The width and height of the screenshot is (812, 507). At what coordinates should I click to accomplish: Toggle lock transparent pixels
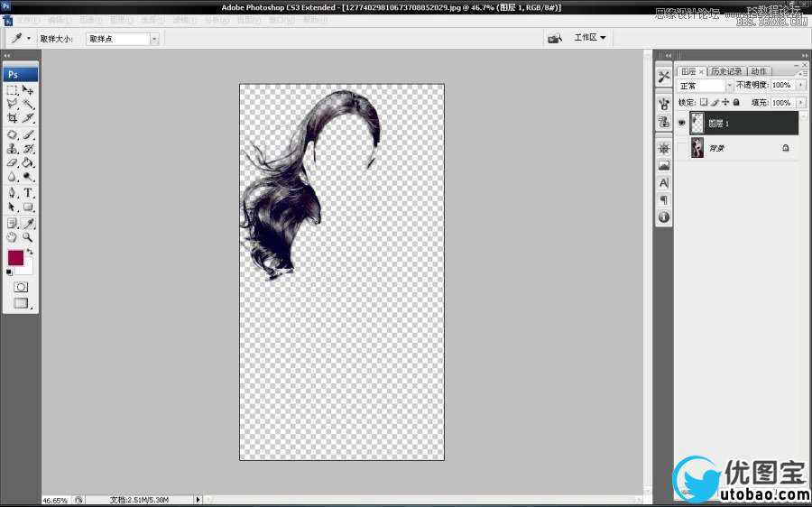704,103
